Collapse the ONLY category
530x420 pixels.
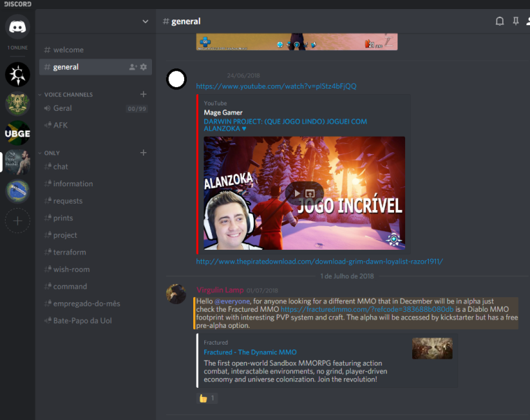tap(52, 153)
